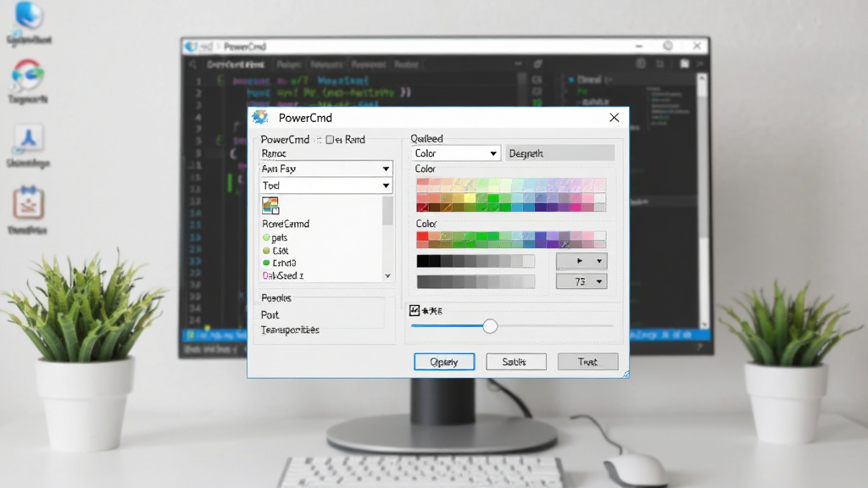
Task: Click the back arrow in the background window toolbar
Action: coord(192,64)
